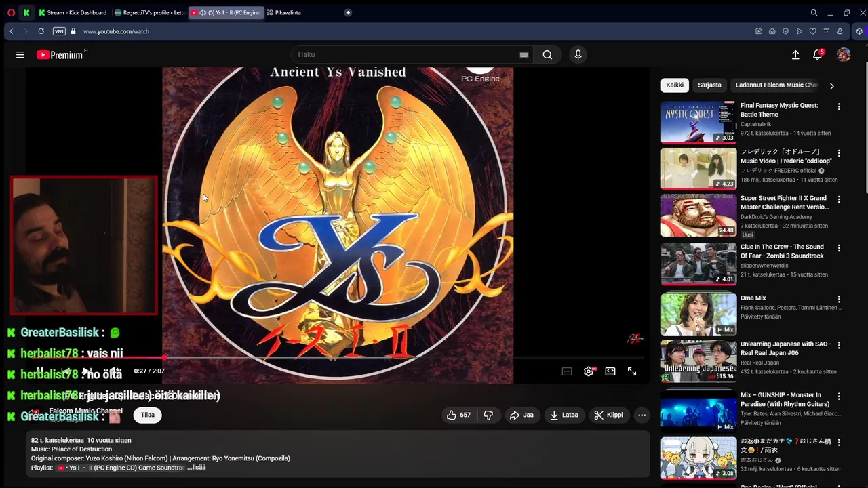Dislike the video
This screenshot has height=488, width=868.
488,415
